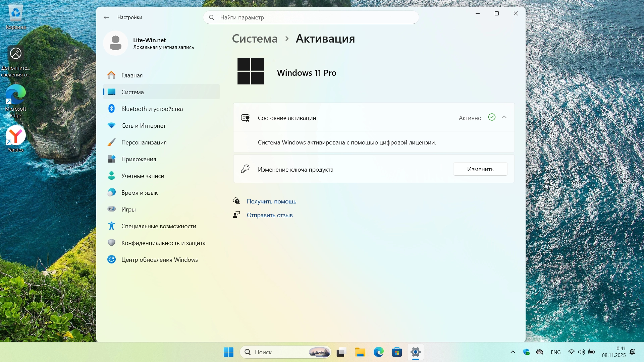This screenshot has width=644, height=362.
Task: Open Персонализация settings page
Action: [144, 142]
